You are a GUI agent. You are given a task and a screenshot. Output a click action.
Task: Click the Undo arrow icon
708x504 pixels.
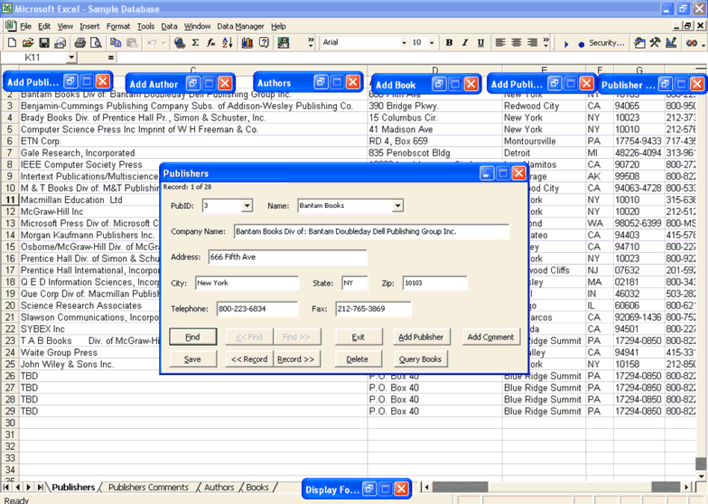(x=152, y=43)
